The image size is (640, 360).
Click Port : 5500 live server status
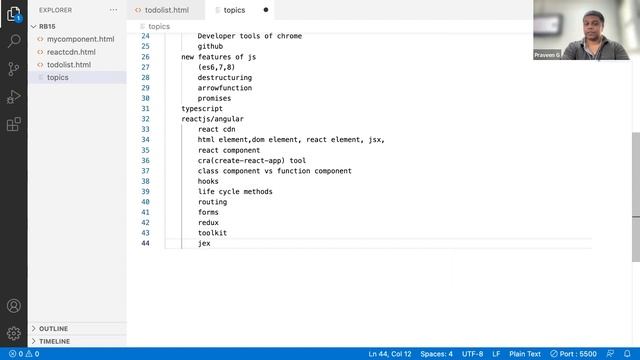(573, 354)
